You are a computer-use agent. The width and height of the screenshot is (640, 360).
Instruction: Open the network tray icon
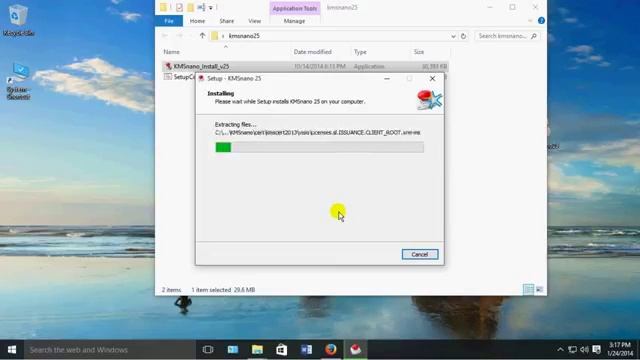point(572,350)
